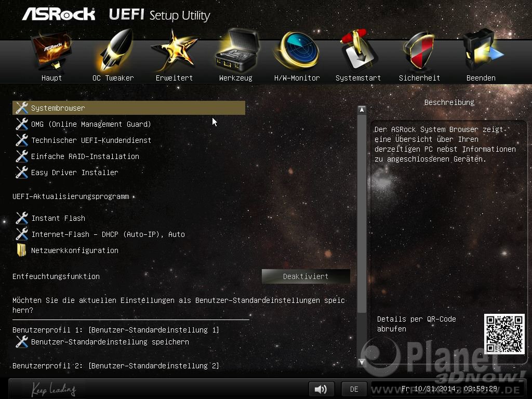Click Benutzerprofil 1 text row
This screenshot has width=532, height=399.
[x=116, y=330]
